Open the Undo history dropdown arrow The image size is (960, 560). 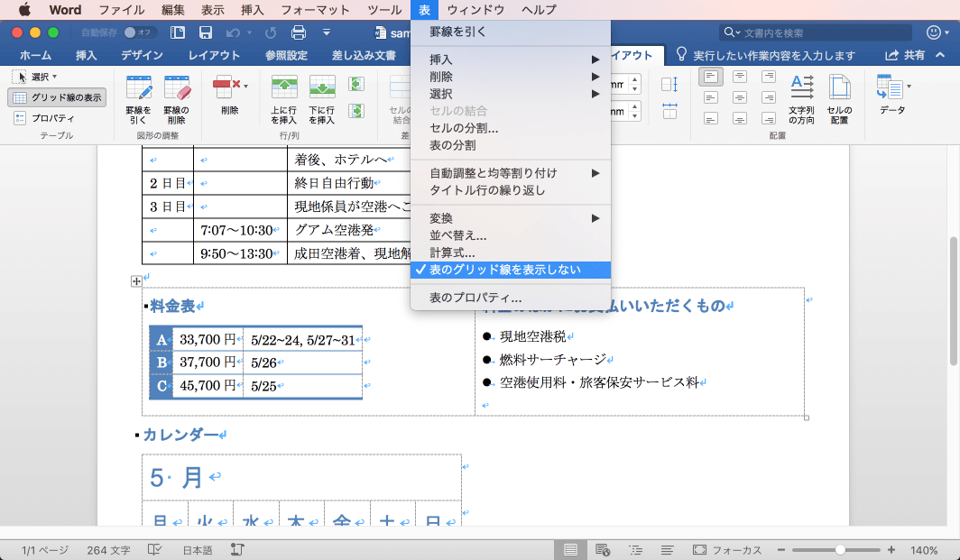(x=249, y=33)
